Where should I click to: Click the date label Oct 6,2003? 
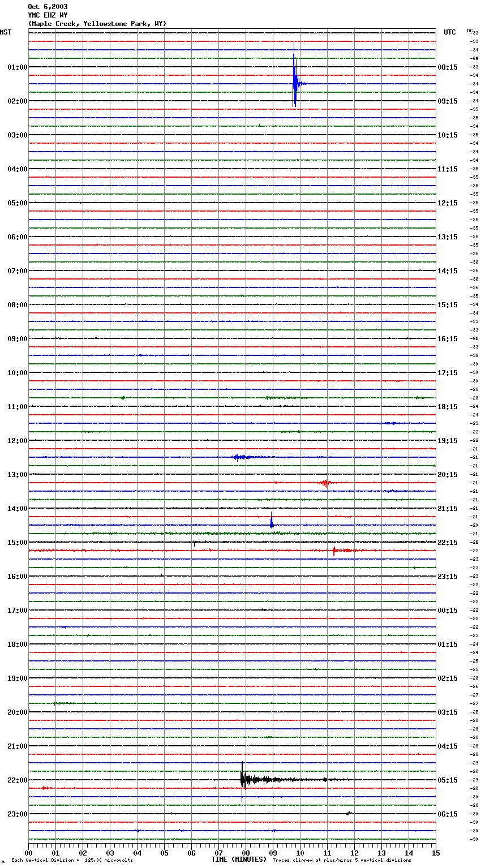pos(48,7)
